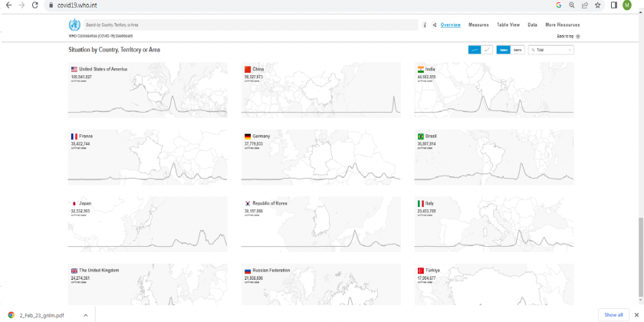Viewport: 644px width, 322px height.
Task: Bookmark this page with the star icon
Action: (597, 5)
